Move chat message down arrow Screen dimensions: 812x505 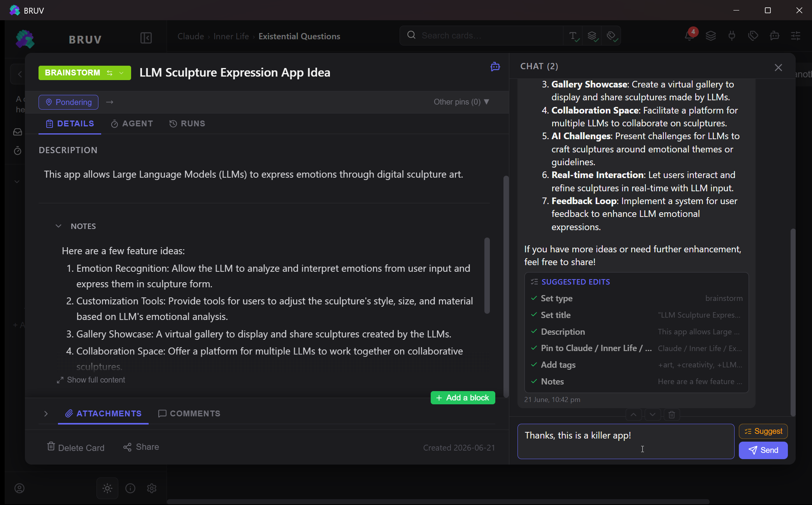point(652,415)
